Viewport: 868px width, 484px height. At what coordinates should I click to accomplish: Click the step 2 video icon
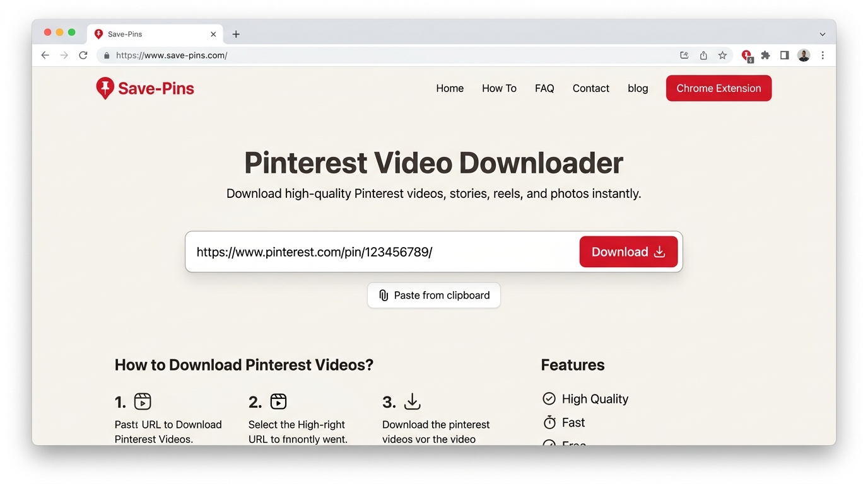tap(278, 401)
